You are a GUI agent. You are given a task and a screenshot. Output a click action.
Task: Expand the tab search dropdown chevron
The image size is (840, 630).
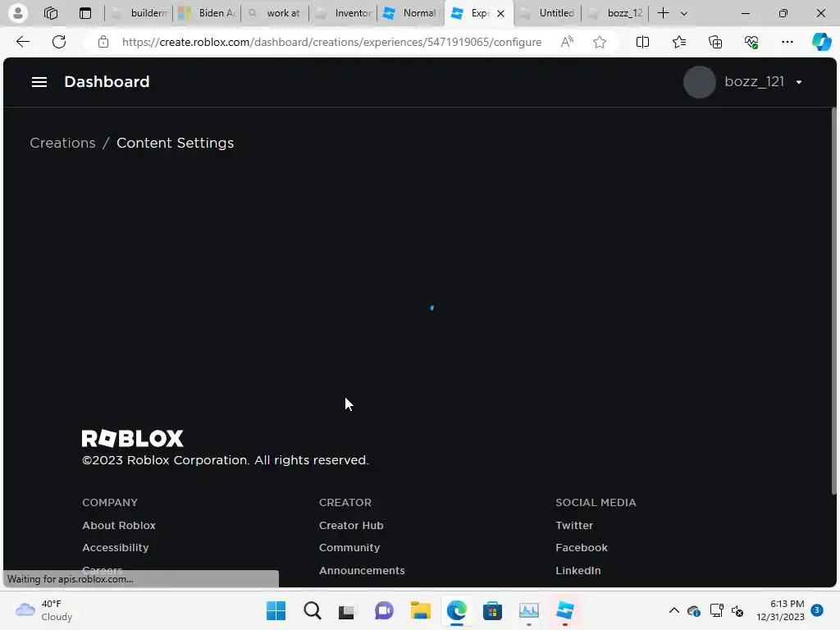point(684,13)
